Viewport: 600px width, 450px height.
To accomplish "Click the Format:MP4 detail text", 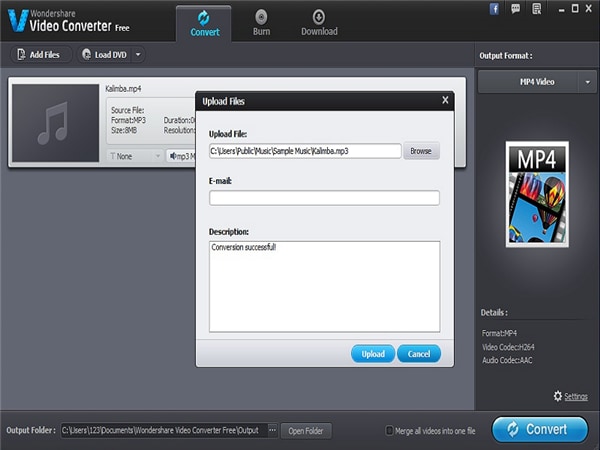I will click(499, 333).
